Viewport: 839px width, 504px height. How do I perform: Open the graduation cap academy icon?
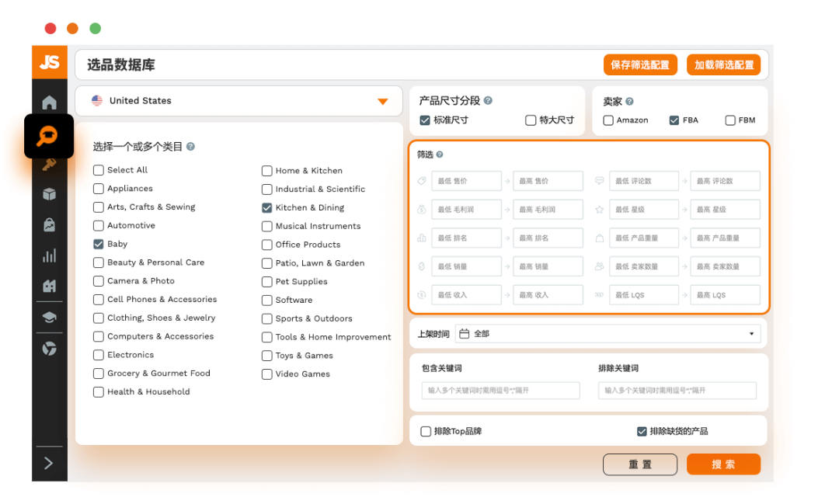point(49,317)
